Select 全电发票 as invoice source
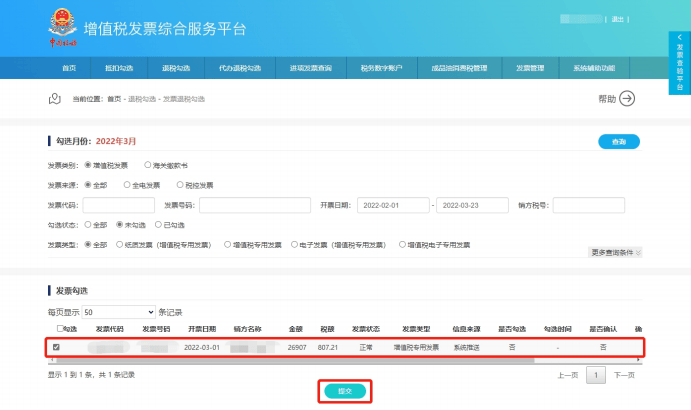 coord(127,185)
